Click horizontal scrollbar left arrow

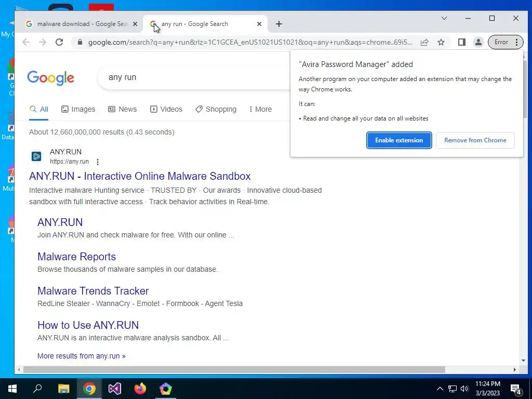tap(19, 369)
